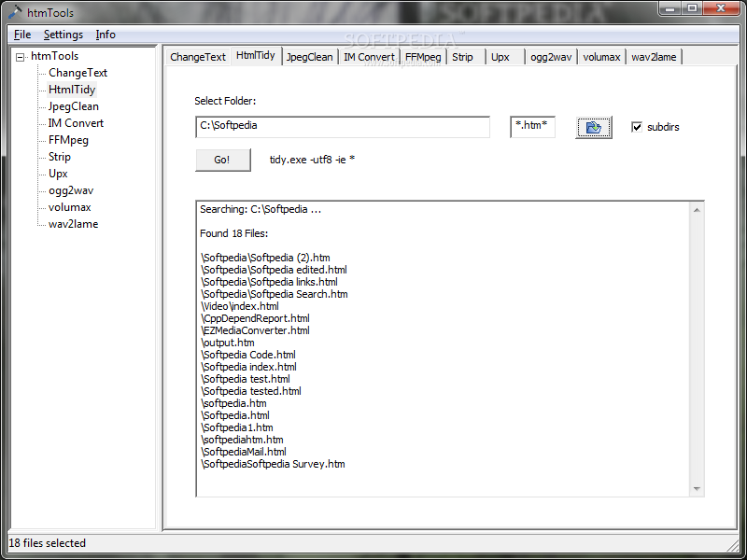Select Strip in the tree

pos(60,157)
